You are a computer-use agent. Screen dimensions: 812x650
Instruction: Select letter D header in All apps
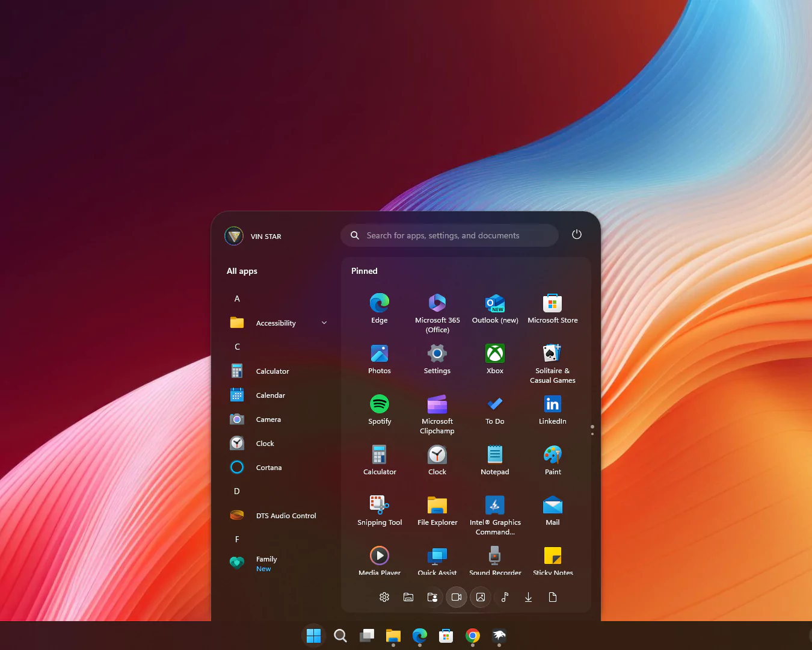tap(237, 492)
